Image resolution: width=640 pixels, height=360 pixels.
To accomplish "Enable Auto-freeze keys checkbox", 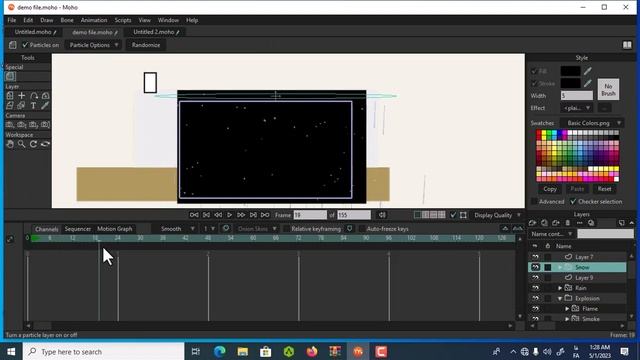I will point(362,229).
